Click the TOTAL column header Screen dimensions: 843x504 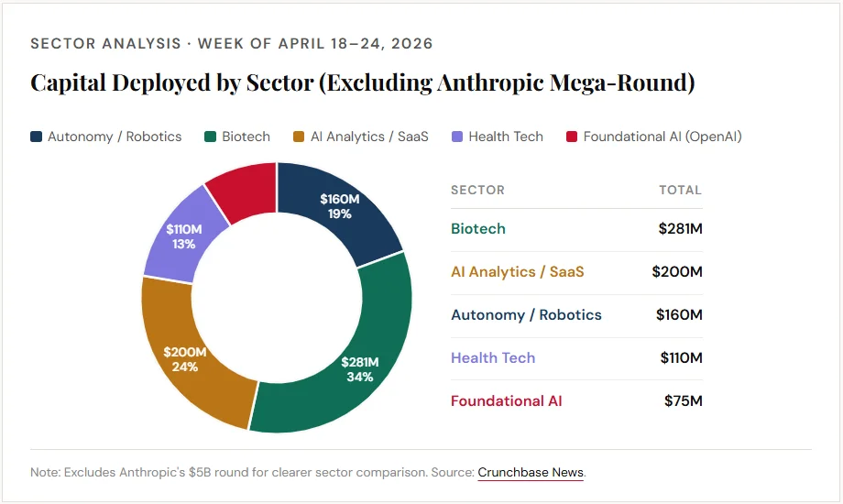coord(680,191)
